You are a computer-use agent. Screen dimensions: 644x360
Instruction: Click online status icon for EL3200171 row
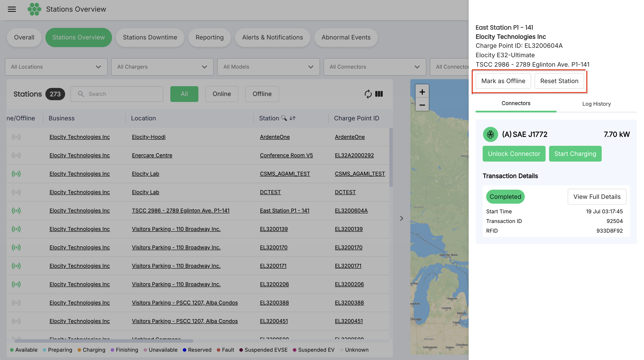(16, 266)
